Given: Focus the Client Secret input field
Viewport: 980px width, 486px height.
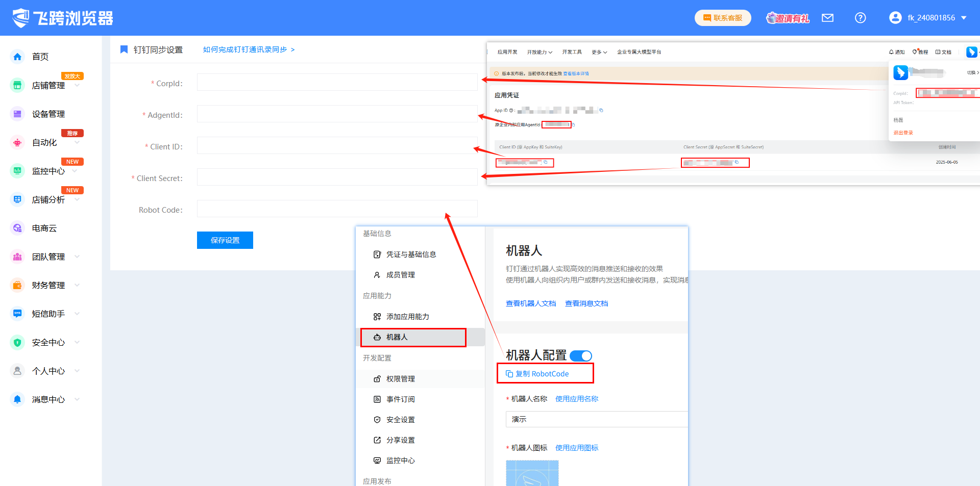Looking at the screenshot, I should point(337,177).
